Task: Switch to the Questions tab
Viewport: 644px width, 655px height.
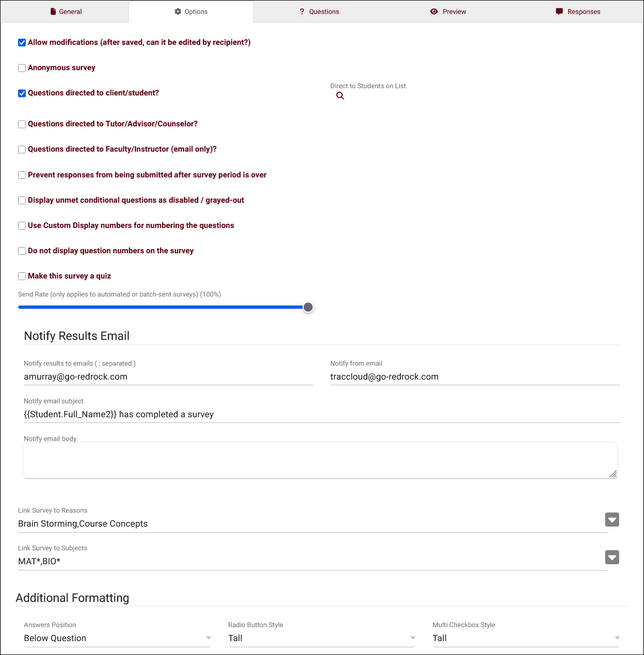Action: point(319,11)
